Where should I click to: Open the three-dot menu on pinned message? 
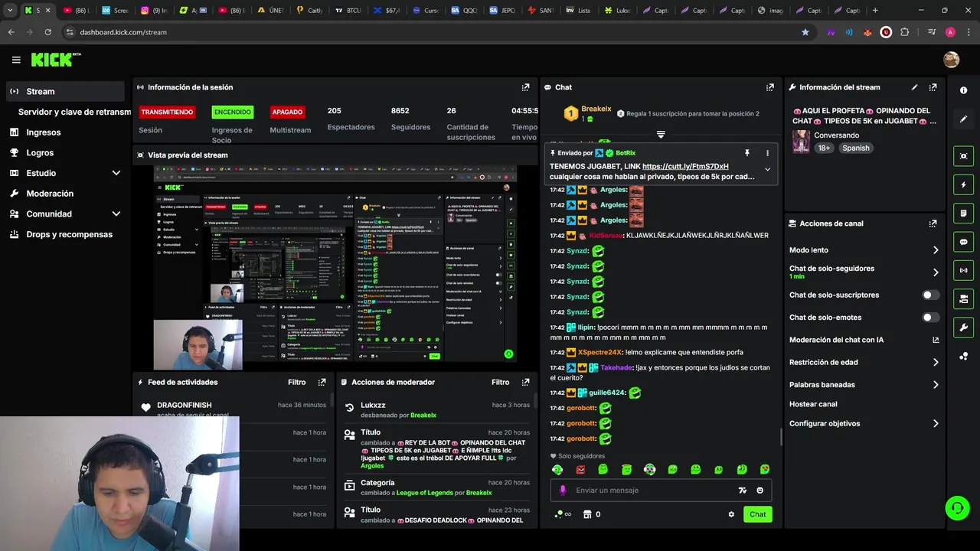click(x=767, y=153)
